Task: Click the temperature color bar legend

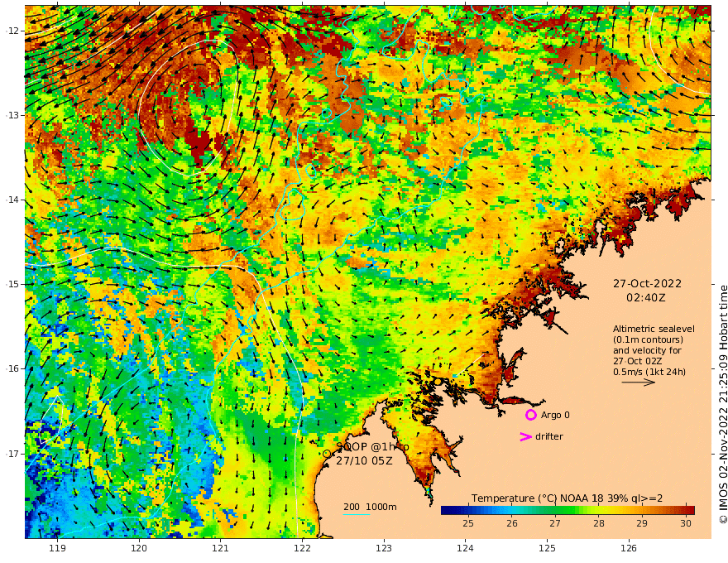Action: tap(568, 510)
